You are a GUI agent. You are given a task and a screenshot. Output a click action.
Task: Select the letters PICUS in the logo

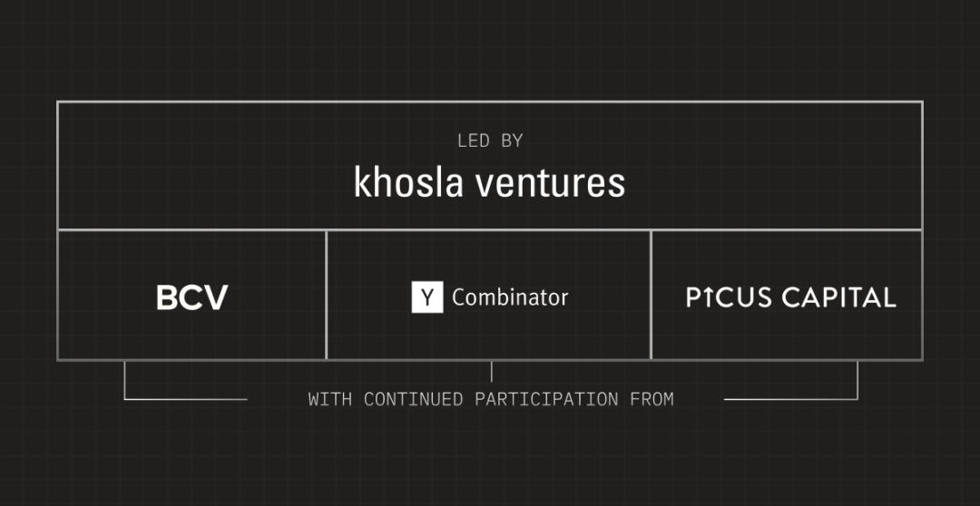729,297
